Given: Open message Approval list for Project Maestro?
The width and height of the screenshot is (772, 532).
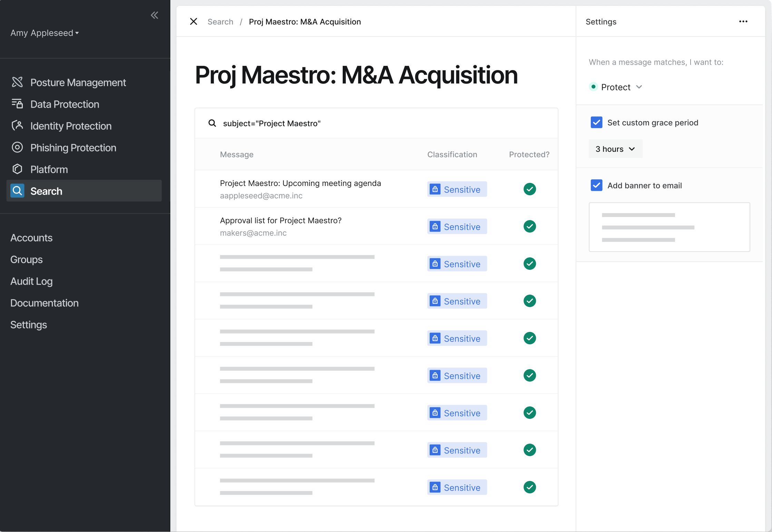Looking at the screenshot, I should [281, 220].
